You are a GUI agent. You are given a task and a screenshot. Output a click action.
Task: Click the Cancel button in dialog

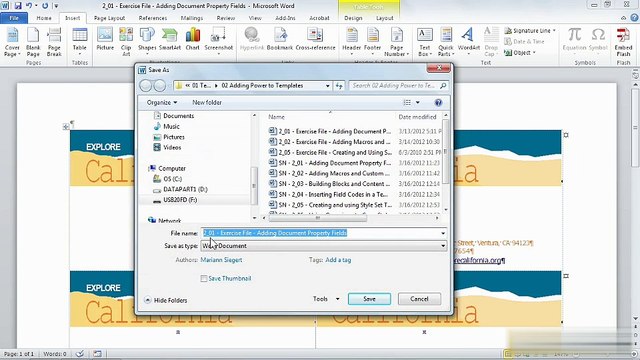tap(419, 299)
